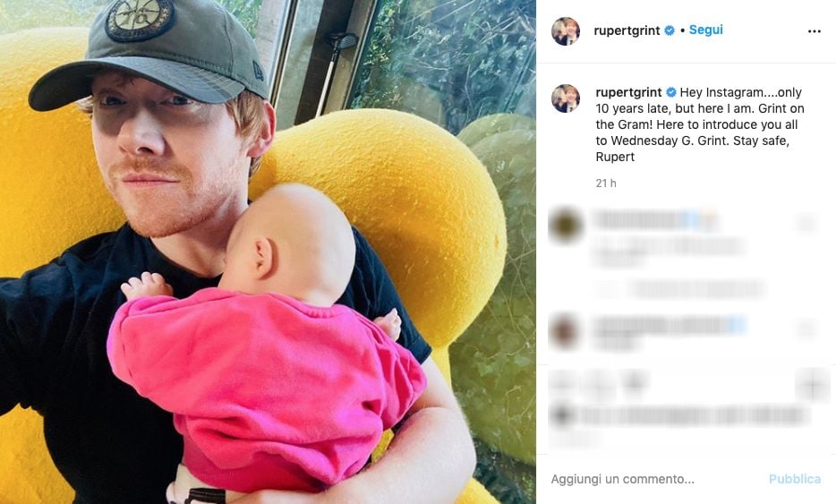
Task: Expand blurred replies under the first comment
Action: tap(679, 288)
